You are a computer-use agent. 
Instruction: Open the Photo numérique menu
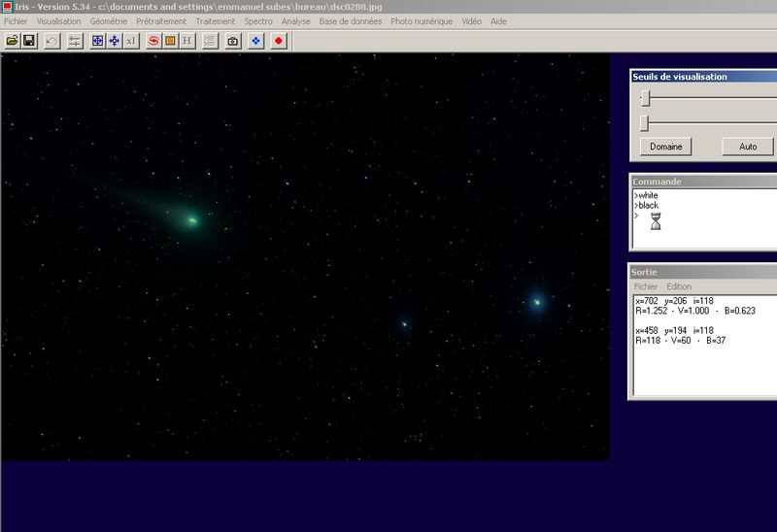pyautogui.click(x=422, y=21)
